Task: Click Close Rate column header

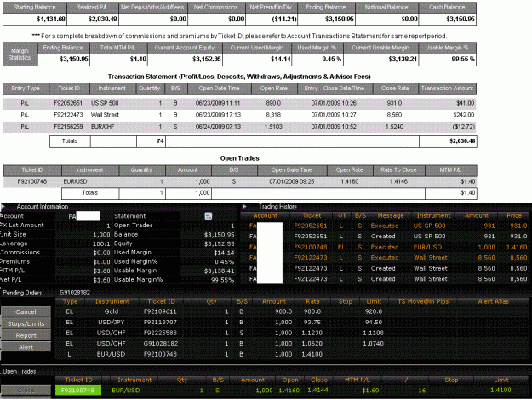Action: click(395, 89)
